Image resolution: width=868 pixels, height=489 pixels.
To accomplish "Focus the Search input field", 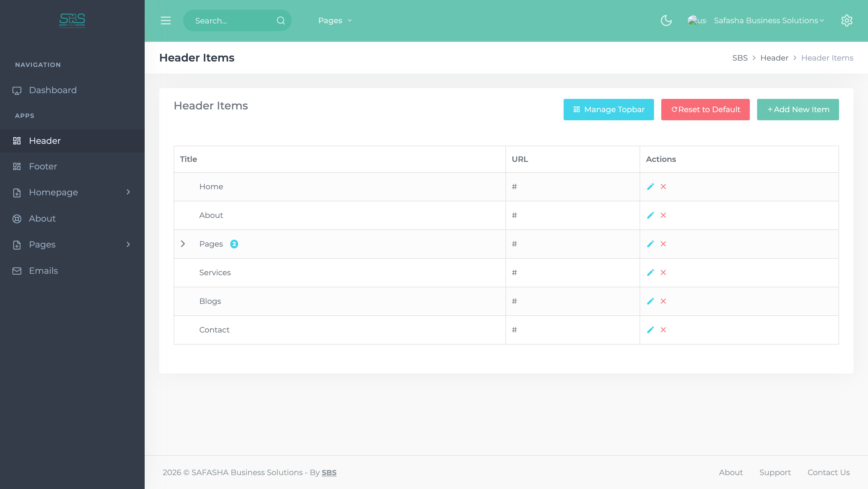I will tap(232, 21).
